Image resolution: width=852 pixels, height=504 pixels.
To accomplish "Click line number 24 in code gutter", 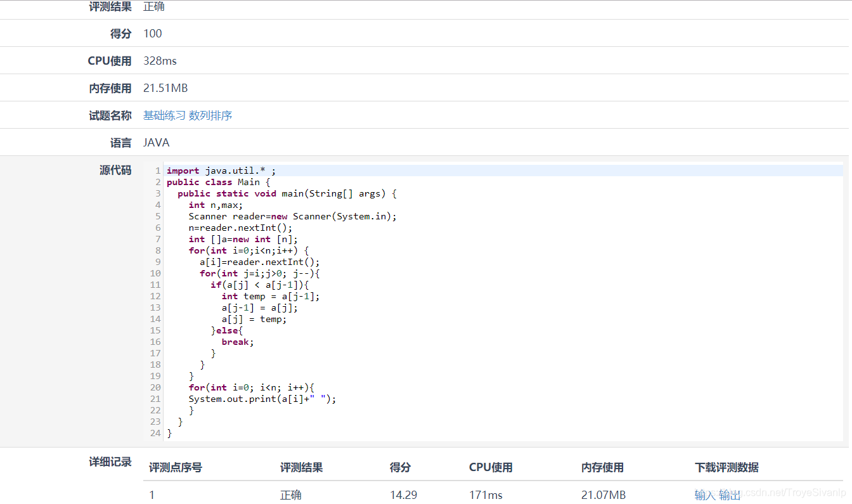I will (x=155, y=433).
